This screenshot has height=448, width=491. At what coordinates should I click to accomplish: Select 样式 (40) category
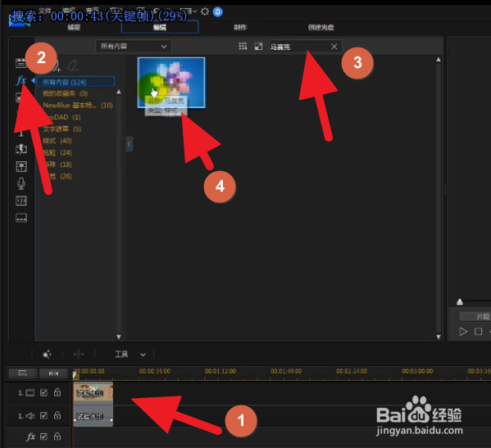point(57,141)
